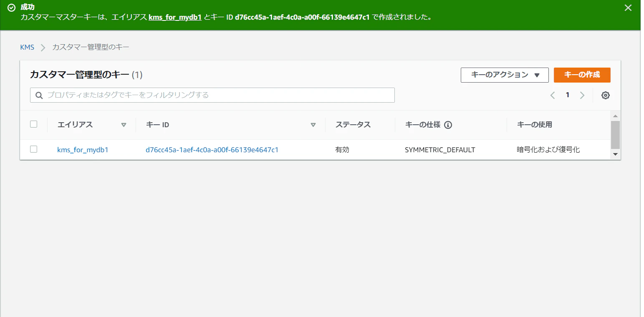Viewport: 644px width, 317px height.
Task: Tick the kms_for_mydb1 row checkbox
Action: pos(34,149)
